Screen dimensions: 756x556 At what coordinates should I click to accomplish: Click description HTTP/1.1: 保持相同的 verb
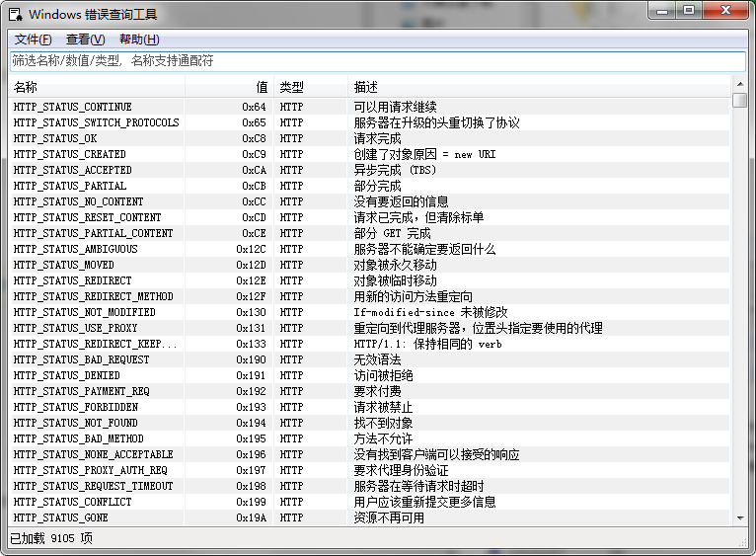(428, 344)
